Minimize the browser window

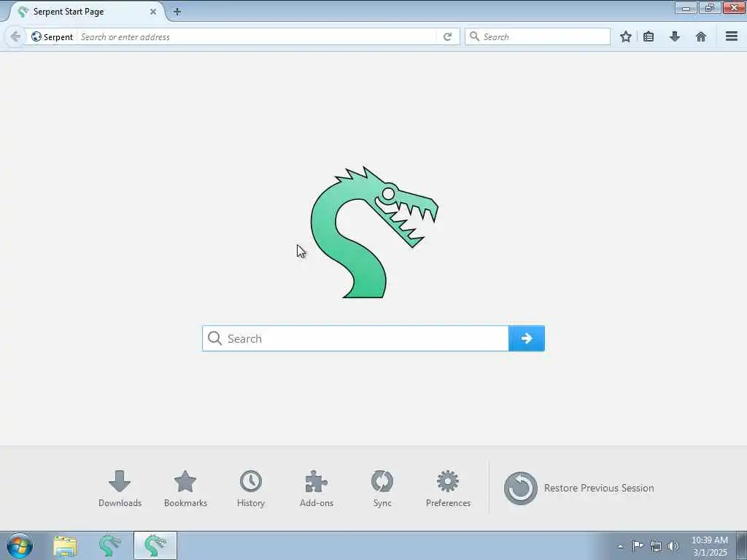tap(686, 8)
